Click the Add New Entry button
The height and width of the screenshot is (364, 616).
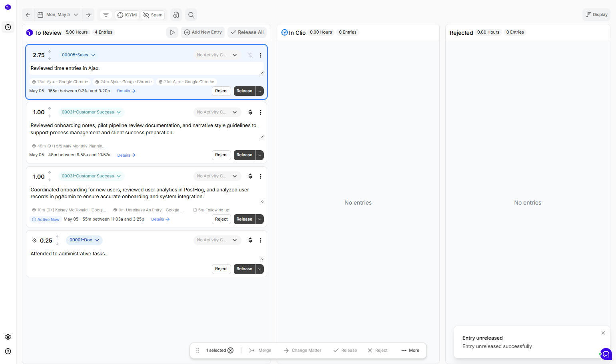click(203, 32)
